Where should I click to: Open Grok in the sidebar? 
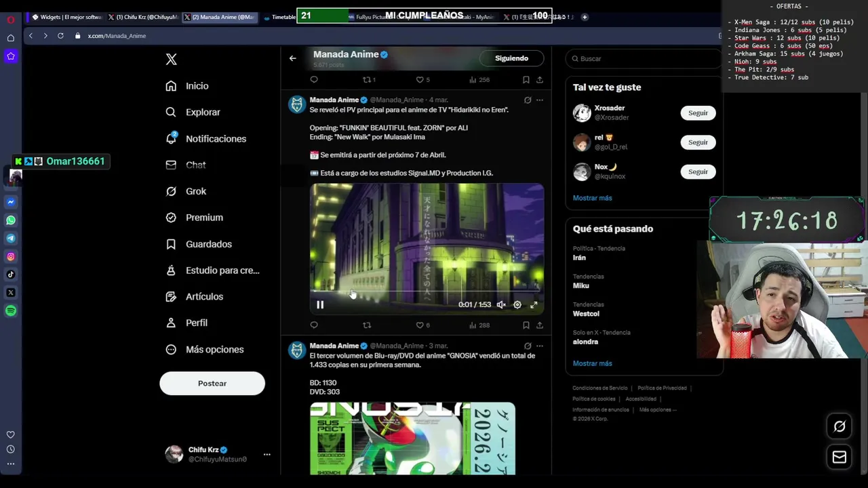[186, 191]
